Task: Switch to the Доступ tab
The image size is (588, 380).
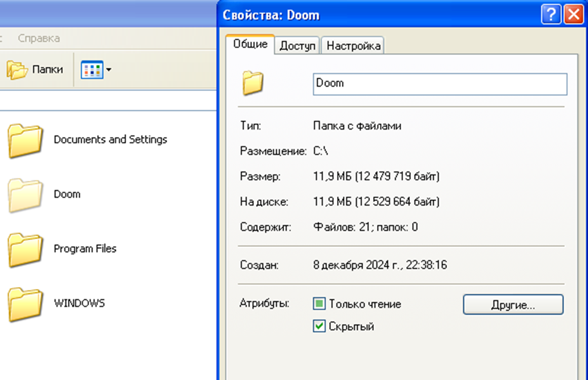Action: [297, 46]
